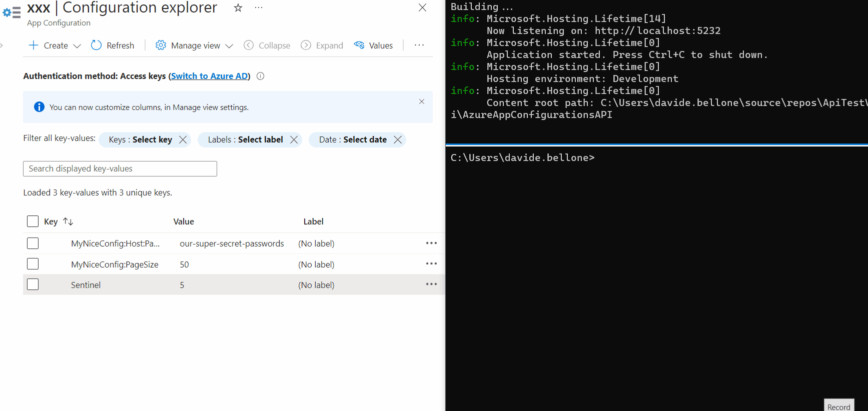Image resolution: width=868 pixels, height=411 pixels.
Task: Click the terminal prompt C:\Users\davide.bellone>
Action: pyautogui.click(x=522, y=157)
